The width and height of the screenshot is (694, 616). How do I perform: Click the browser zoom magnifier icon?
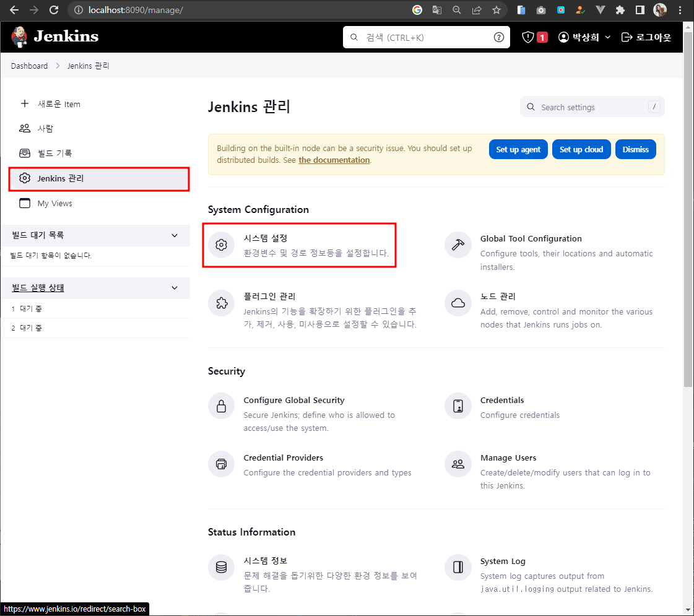pyautogui.click(x=457, y=10)
